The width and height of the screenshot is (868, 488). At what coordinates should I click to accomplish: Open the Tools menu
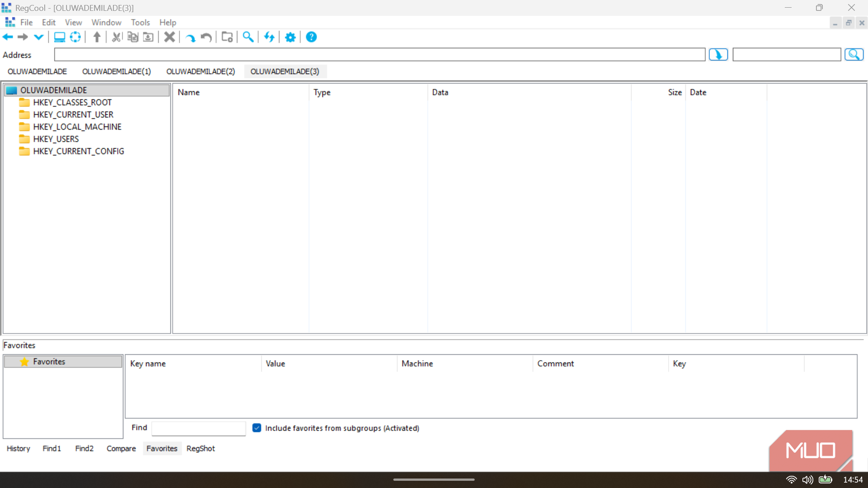click(140, 22)
